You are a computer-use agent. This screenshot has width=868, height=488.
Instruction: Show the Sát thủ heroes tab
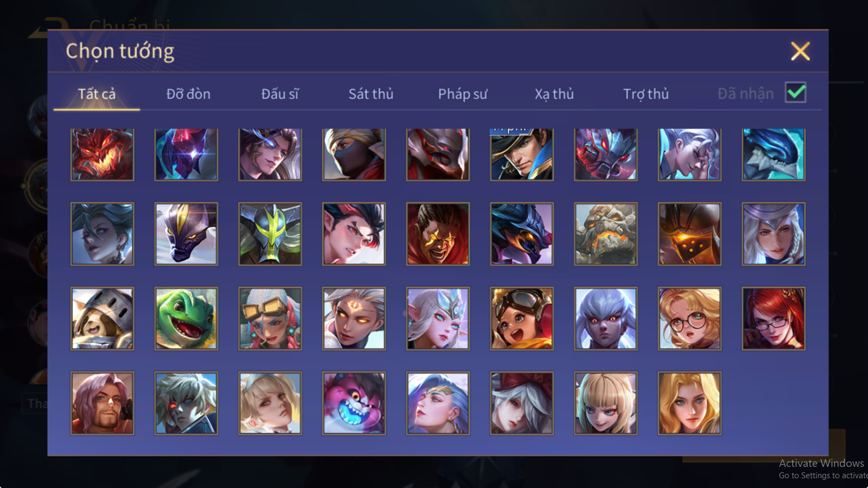tap(371, 94)
